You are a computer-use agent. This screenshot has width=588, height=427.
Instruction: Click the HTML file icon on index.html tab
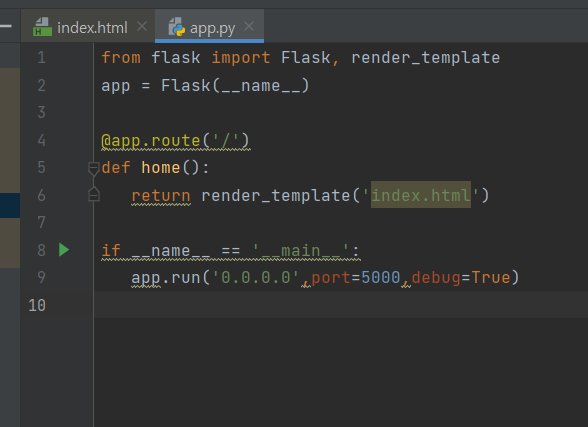(42, 27)
